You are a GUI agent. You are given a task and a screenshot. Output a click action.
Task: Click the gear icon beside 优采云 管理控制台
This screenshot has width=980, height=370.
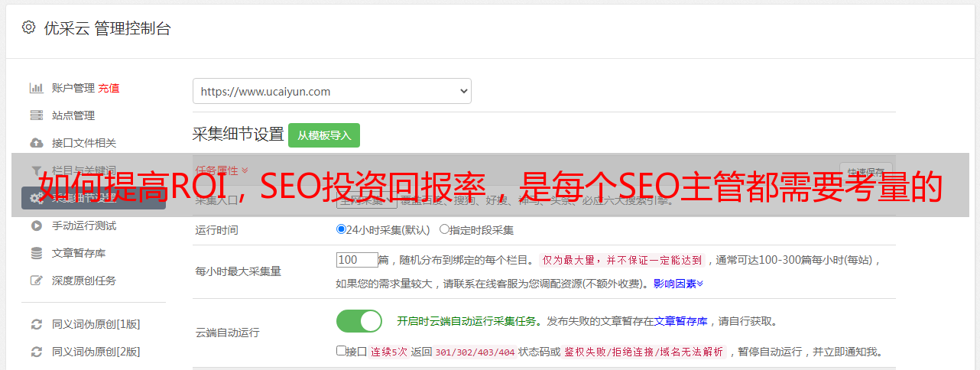click(x=28, y=28)
